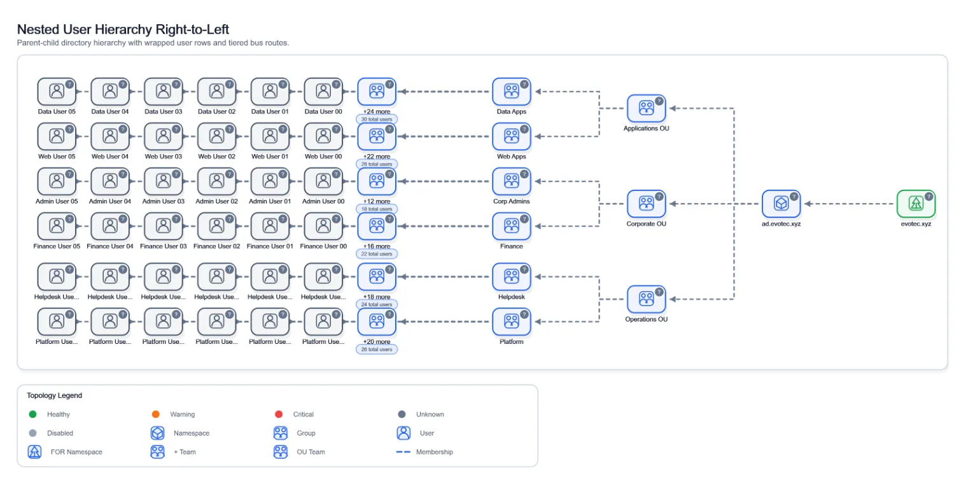Click the Web Apps group node
This screenshot has width=980, height=484.
[x=511, y=136]
